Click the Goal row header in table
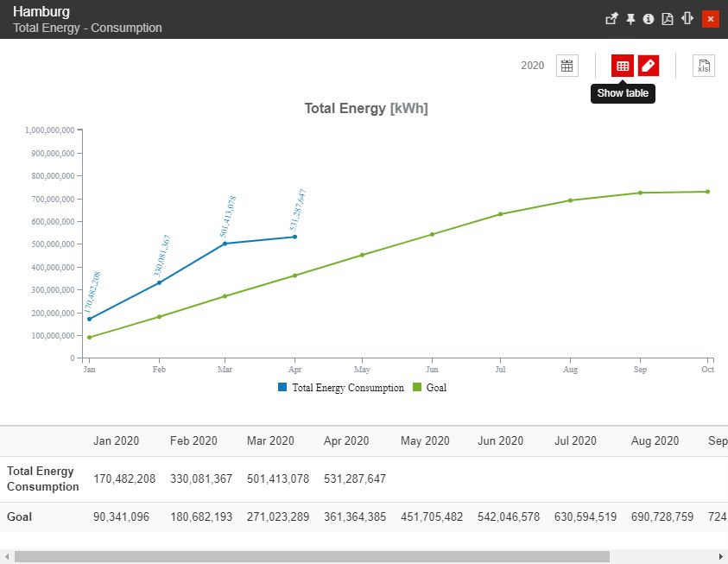 (22, 516)
